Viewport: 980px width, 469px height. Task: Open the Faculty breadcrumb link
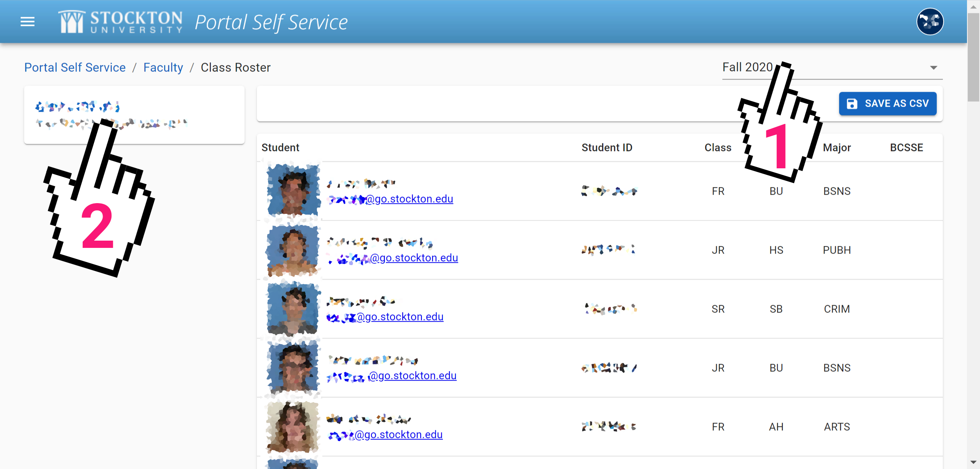click(x=163, y=67)
